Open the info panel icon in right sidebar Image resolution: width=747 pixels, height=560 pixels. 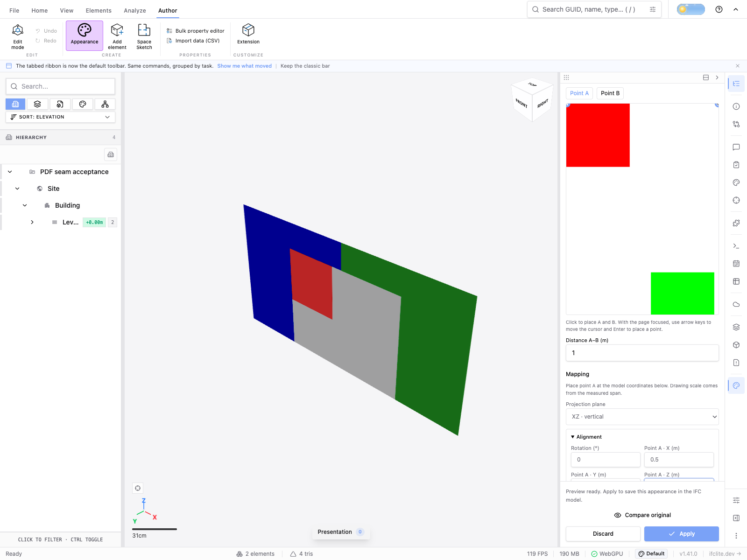(x=736, y=106)
